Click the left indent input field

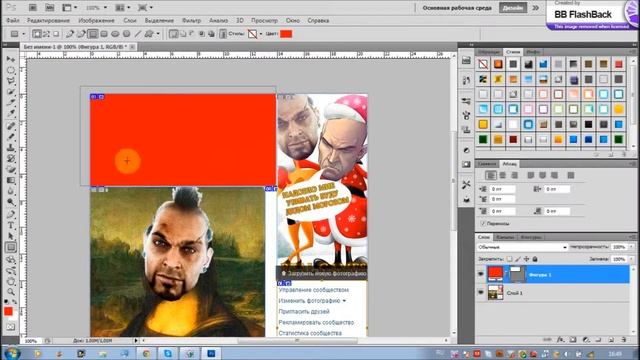503,189
